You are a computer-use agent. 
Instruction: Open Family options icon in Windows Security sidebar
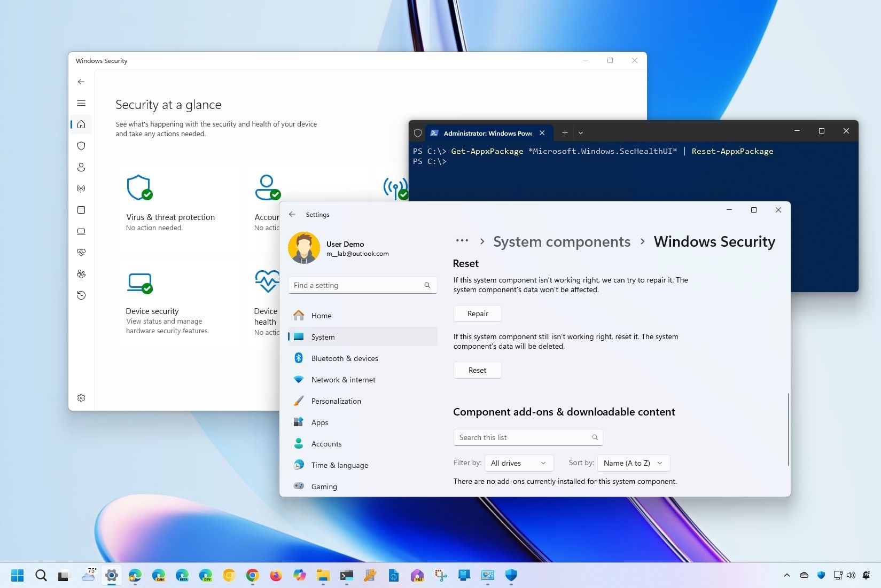(81, 273)
